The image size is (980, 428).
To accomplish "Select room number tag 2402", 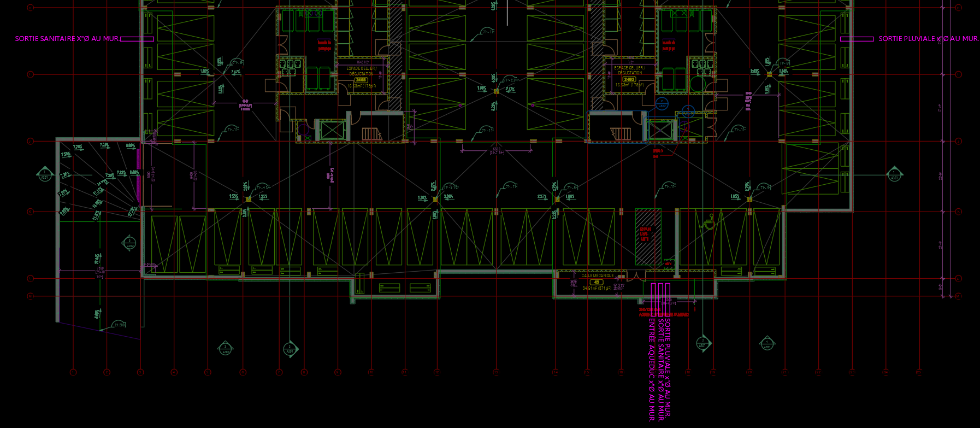I will [x=629, y=79].
